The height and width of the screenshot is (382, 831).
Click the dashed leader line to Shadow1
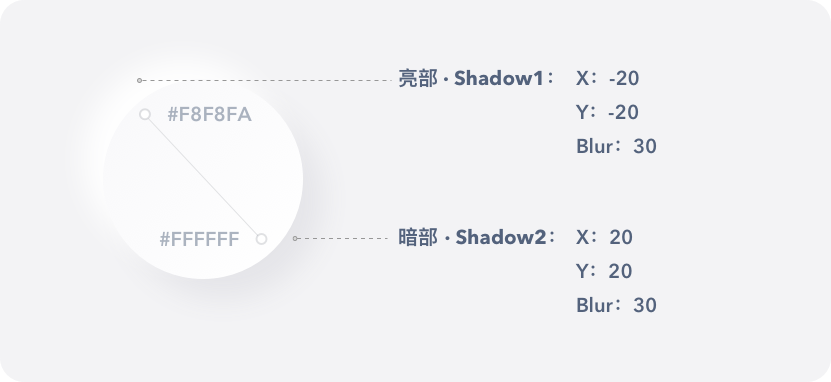(x=267, y=81)
